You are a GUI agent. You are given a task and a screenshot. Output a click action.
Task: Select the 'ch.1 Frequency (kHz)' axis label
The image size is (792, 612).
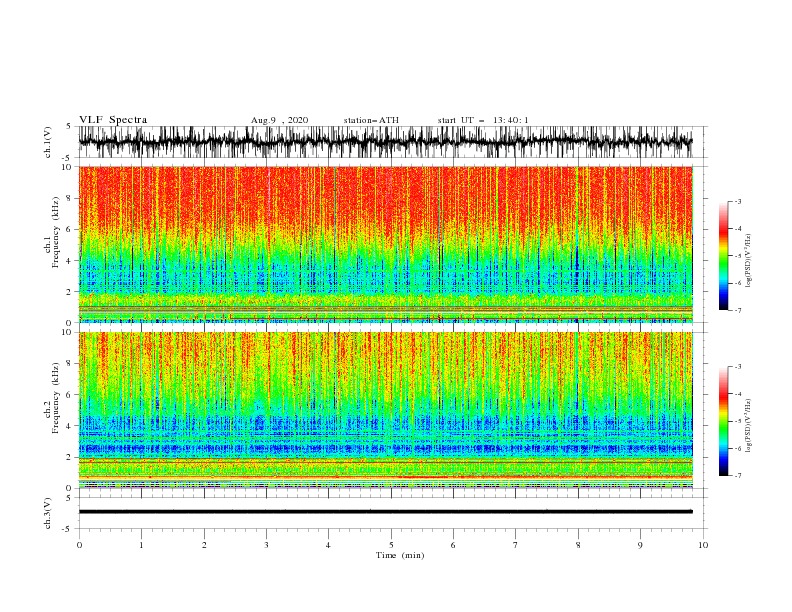[x=52, y=232]
